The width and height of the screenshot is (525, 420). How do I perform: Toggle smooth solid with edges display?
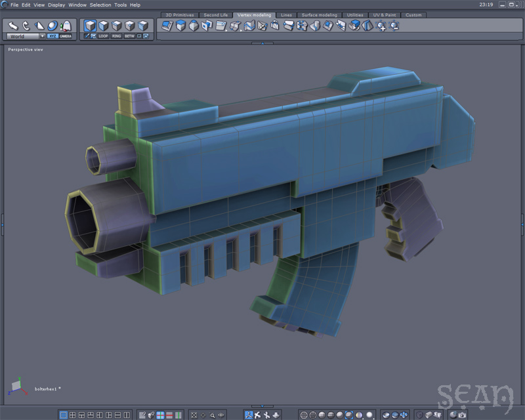tap(348, 415)
